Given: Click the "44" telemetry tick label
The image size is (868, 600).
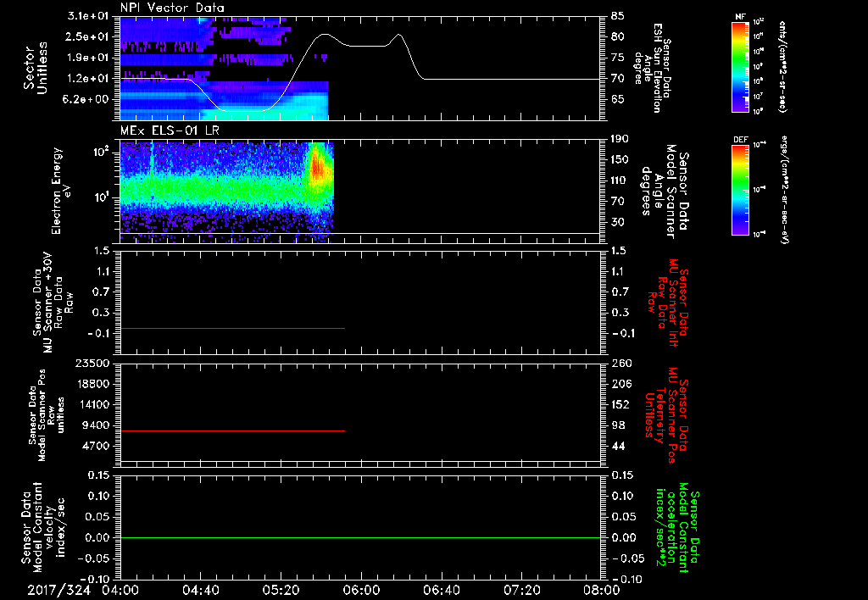Looking at the screenshot, I should click(x=618, y=446).
